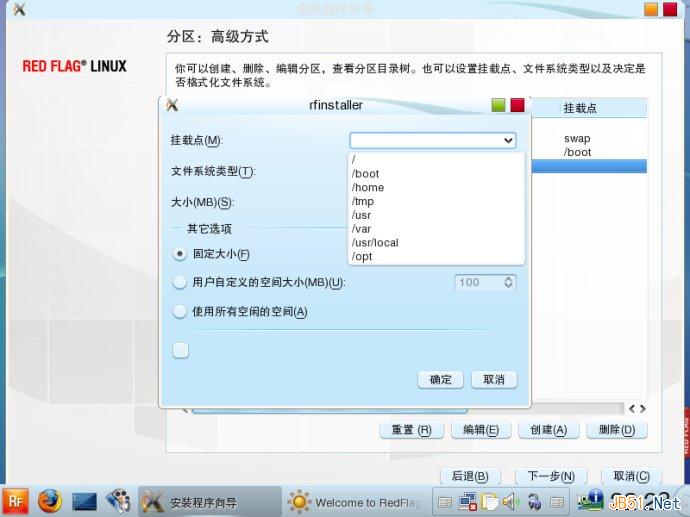
Task: Open the clipboard tray icon
Action: [x=489, y=502]
